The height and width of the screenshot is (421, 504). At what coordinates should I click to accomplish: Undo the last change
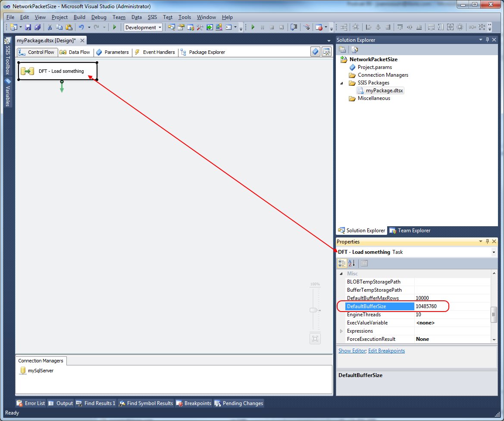pyautogui.click(x=82, y=27)
